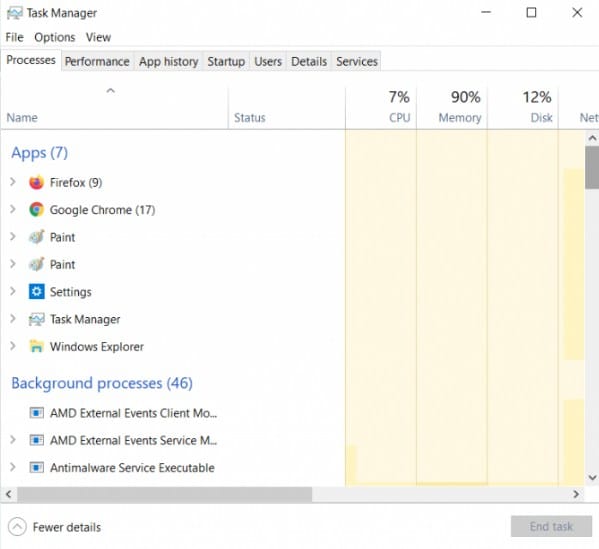Click the horizontal scrollbar thumb
The width and height of the screenshot is (599, 549).
[x=165, y=494]
